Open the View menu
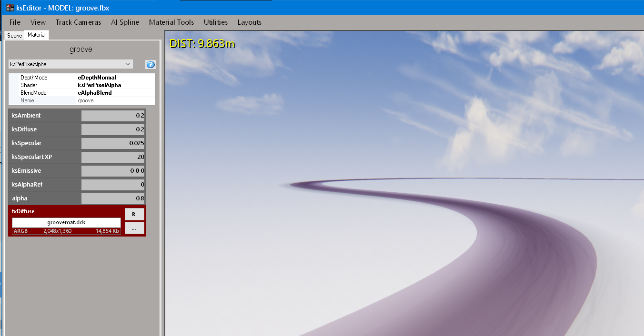Image resolution: width=644 pixels, height=336 pixels. click(x=38, y=22)
